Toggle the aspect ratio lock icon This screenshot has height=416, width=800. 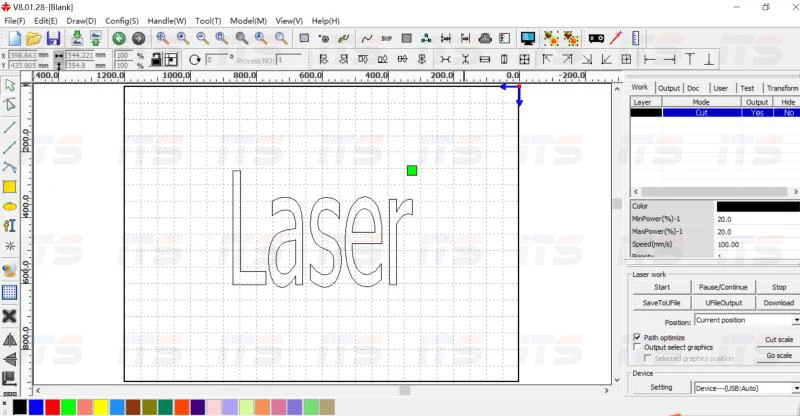pyautogui.click(x=156, y=60)
